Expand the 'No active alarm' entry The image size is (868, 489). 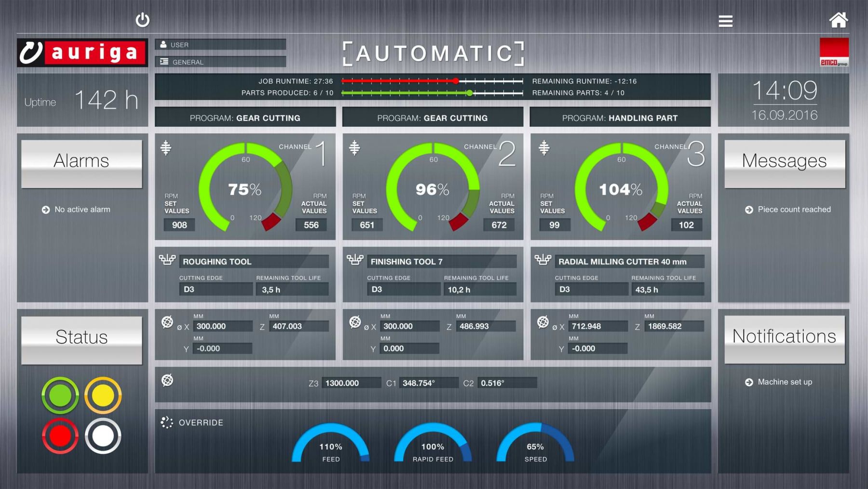pyautogui.click(x=46, y=210)
